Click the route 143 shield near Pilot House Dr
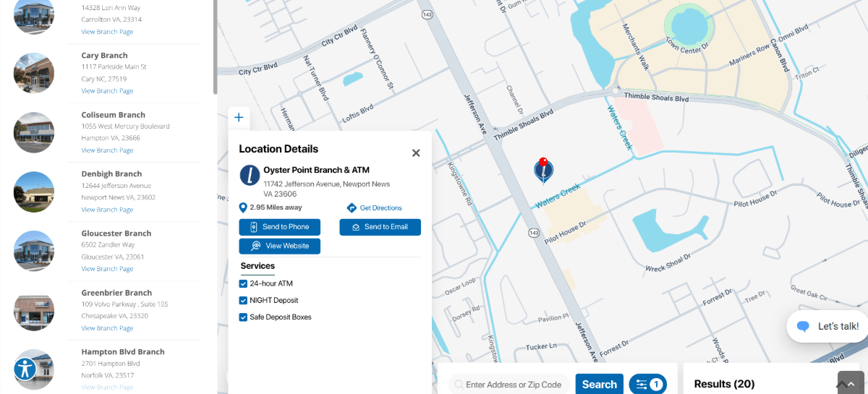The image size is (868, 394). (533, 232)
